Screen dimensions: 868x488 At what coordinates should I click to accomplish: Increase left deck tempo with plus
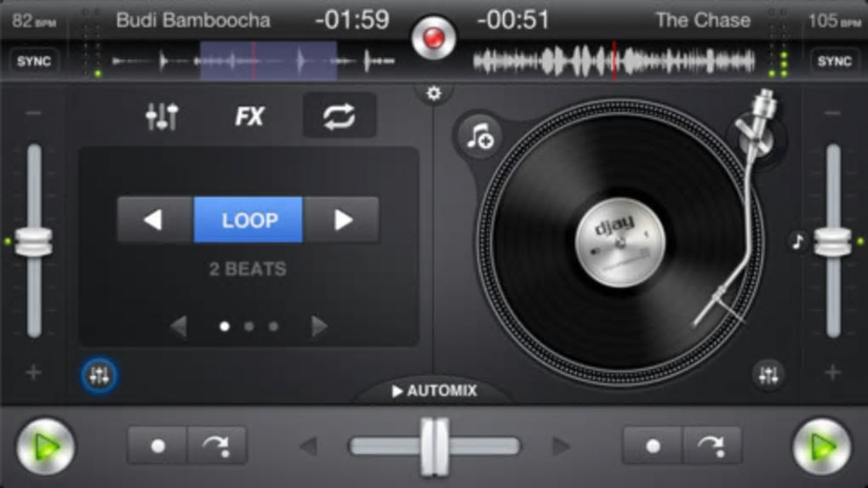[x=34, y=372]
